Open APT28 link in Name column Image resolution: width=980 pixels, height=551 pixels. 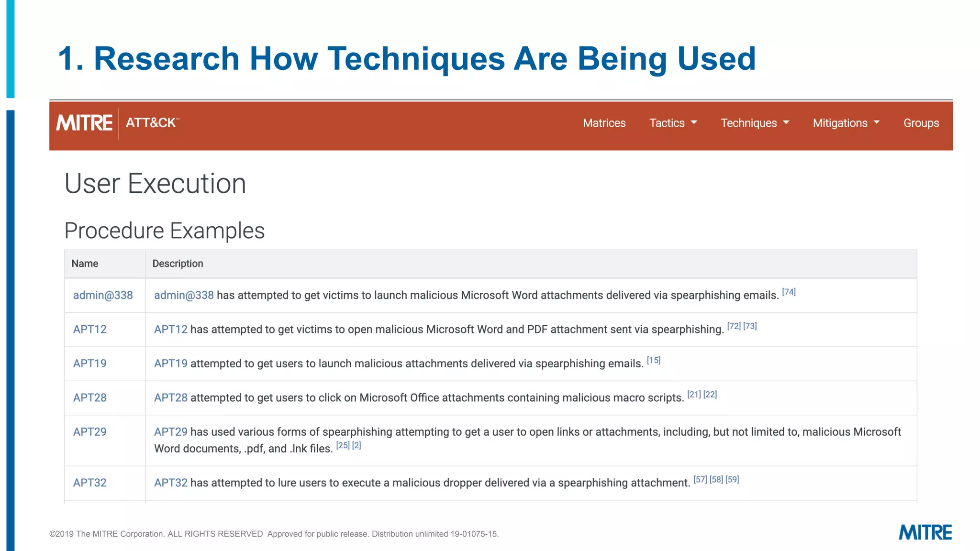click(x=89, y=397)
